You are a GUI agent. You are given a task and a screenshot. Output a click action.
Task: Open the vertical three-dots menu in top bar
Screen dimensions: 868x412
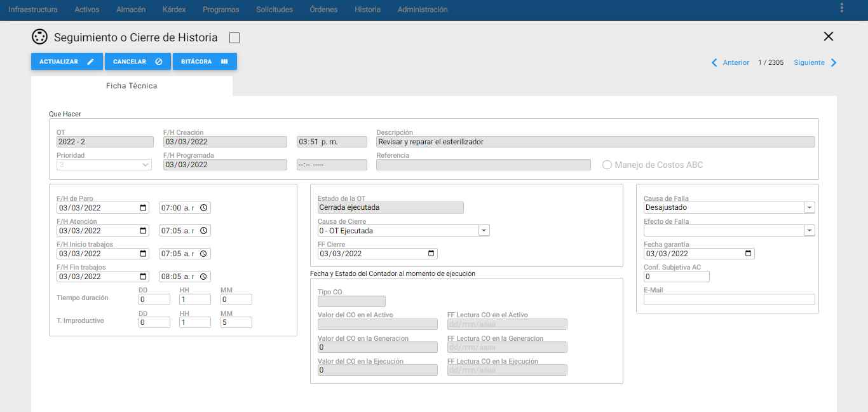tap(842, 8)
